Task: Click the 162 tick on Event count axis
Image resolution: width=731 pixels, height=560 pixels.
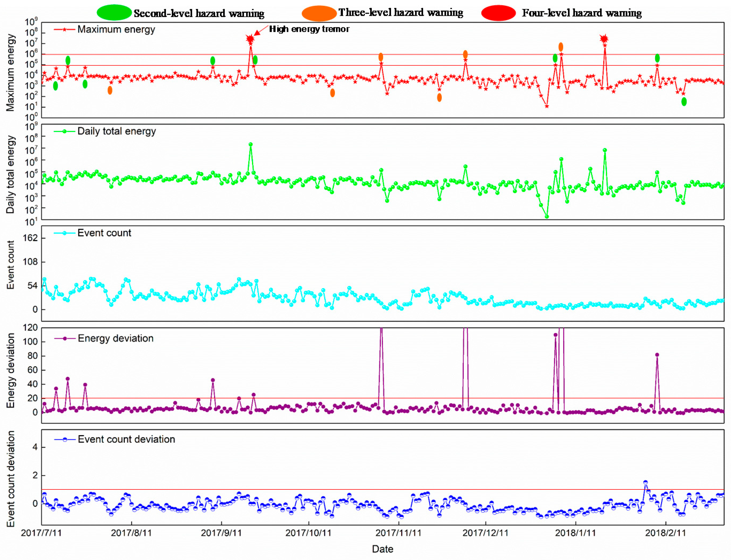Action: [30, 238]
